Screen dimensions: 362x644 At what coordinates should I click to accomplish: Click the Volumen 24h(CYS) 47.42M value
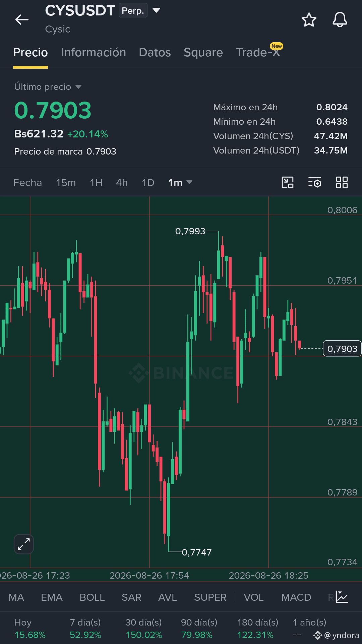(331, 136)
